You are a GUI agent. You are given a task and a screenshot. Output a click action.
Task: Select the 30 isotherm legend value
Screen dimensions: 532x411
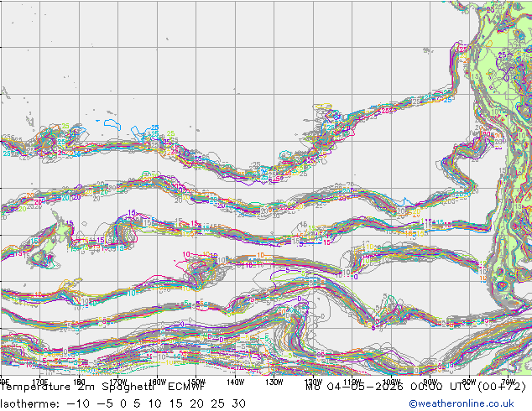tap(239, 403)
